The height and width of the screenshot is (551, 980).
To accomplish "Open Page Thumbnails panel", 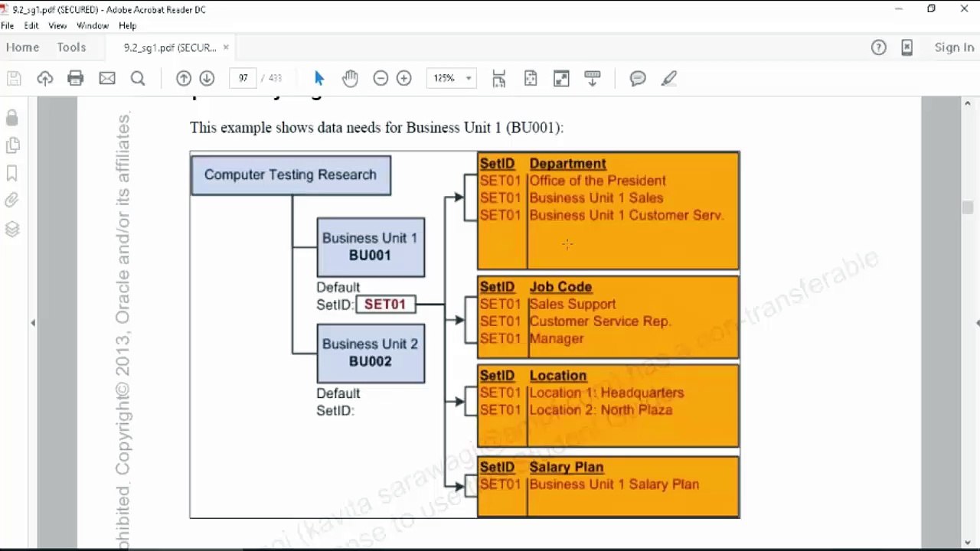I will [11, 145].
